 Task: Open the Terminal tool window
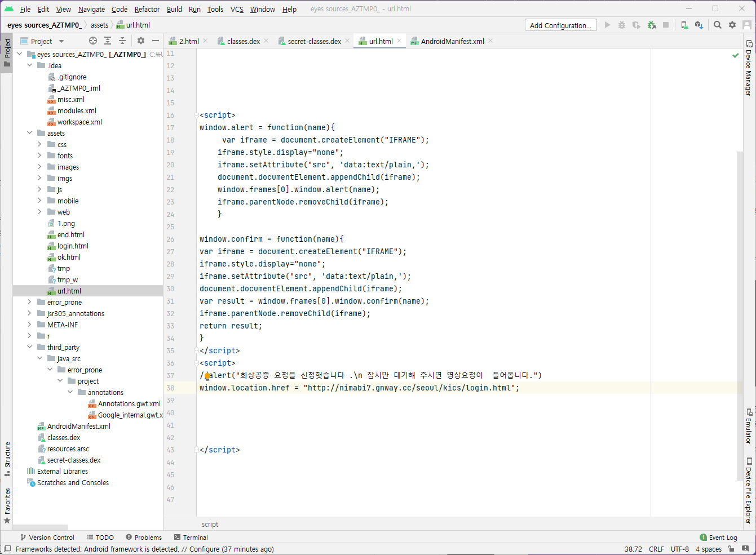pos(191,538)
